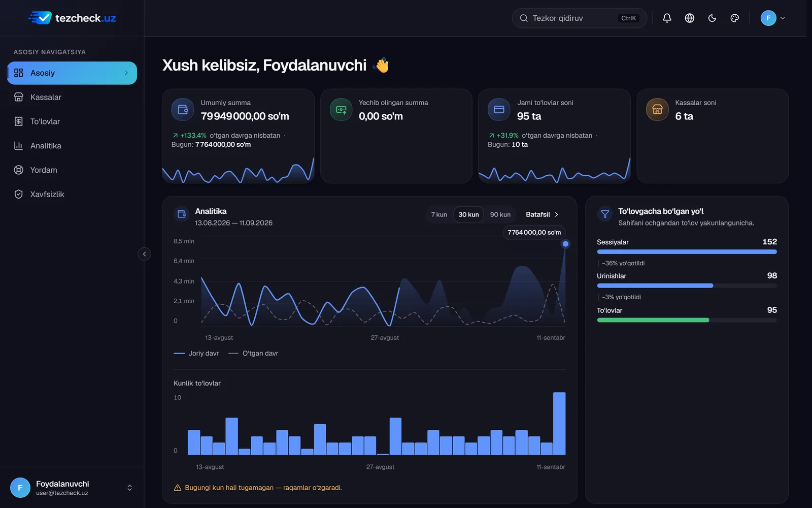Click the Tezkor qidiruv search field
The width and height of the screenshot is (812, 508).
579,18
